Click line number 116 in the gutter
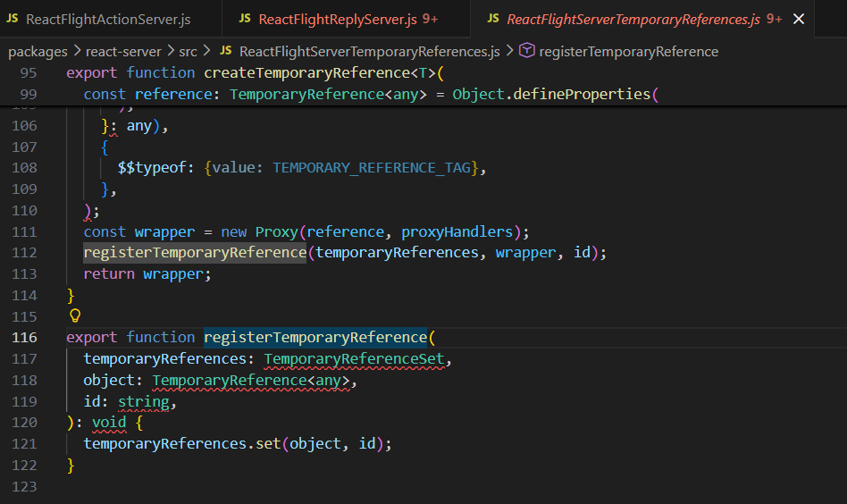 pyautogui.click(x=26, y=338)
